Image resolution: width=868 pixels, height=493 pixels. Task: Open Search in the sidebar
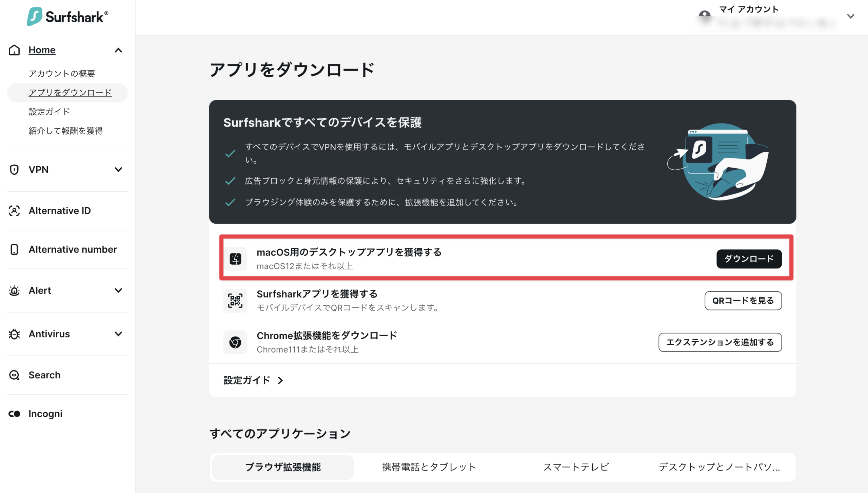click(45, 375)
